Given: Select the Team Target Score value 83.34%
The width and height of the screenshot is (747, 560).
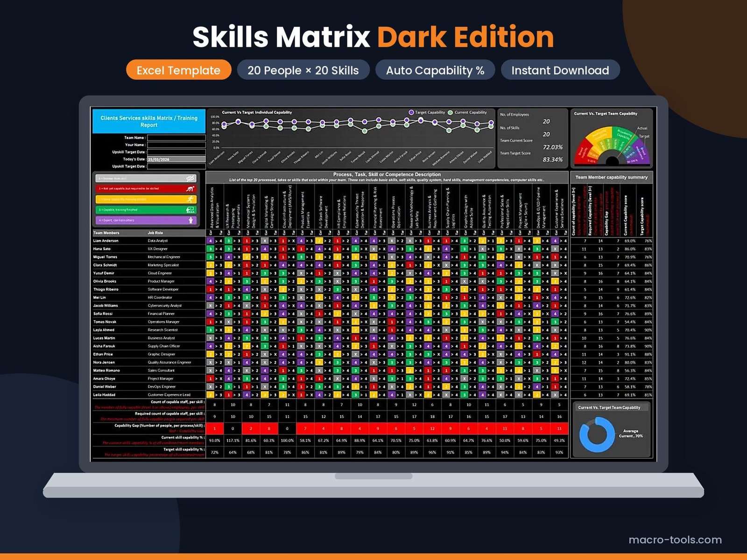Looking at the screenshot, I should click(x=552, y=160).
